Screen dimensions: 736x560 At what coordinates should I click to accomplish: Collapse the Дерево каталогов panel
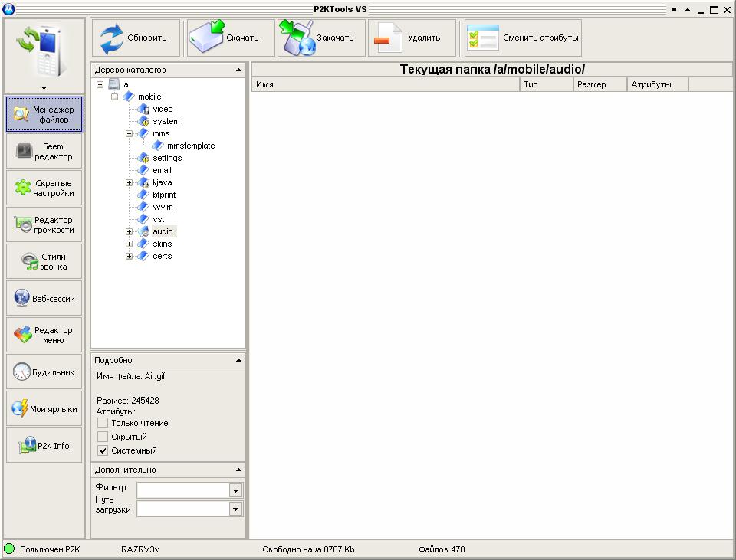click(x=238, y=70)
